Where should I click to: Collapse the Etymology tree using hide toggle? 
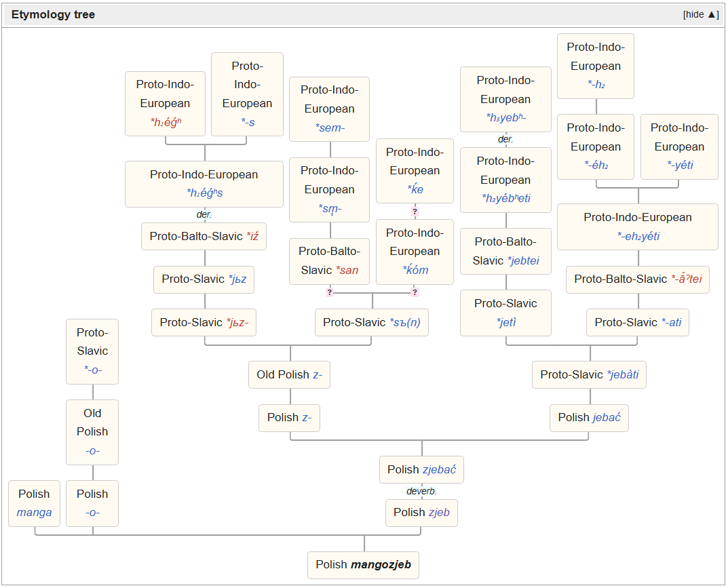(701, 14)
